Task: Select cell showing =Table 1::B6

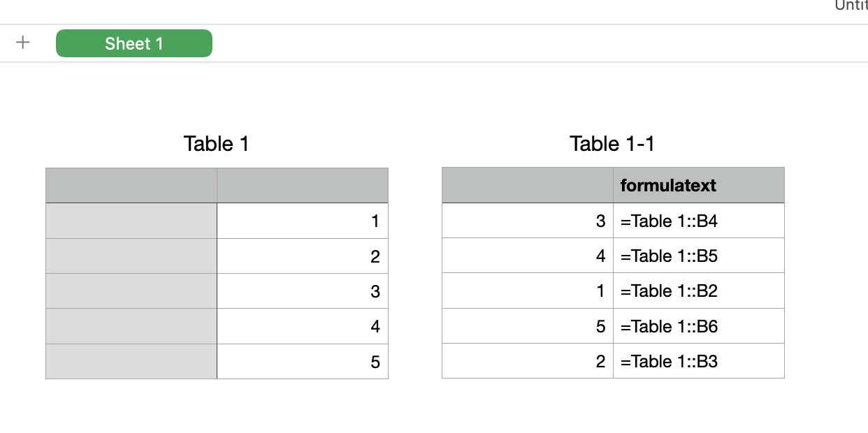Action: 698,326
